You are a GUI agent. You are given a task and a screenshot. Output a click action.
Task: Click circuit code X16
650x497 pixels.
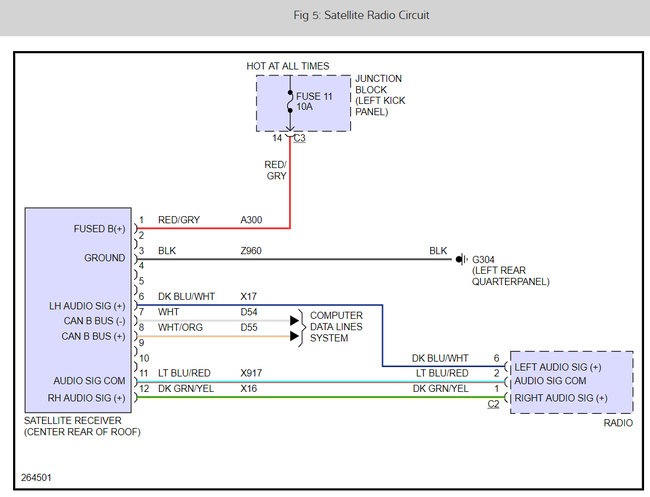point(249,388)
